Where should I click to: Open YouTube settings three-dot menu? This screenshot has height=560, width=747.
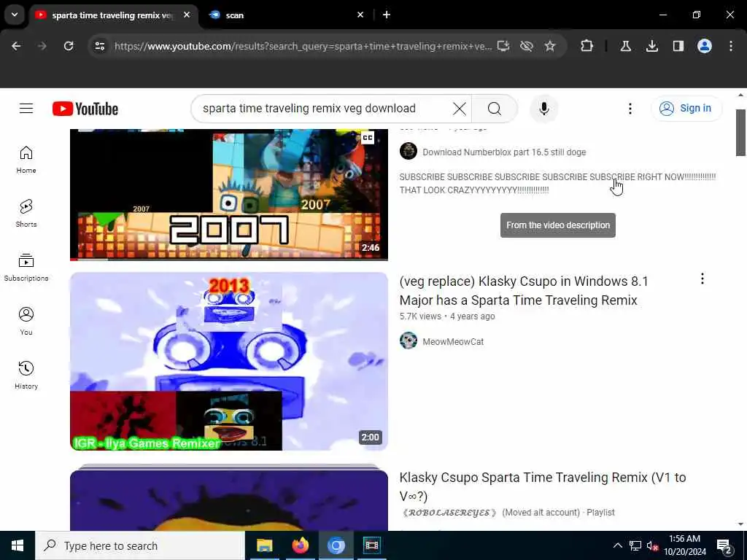(630, 109)
